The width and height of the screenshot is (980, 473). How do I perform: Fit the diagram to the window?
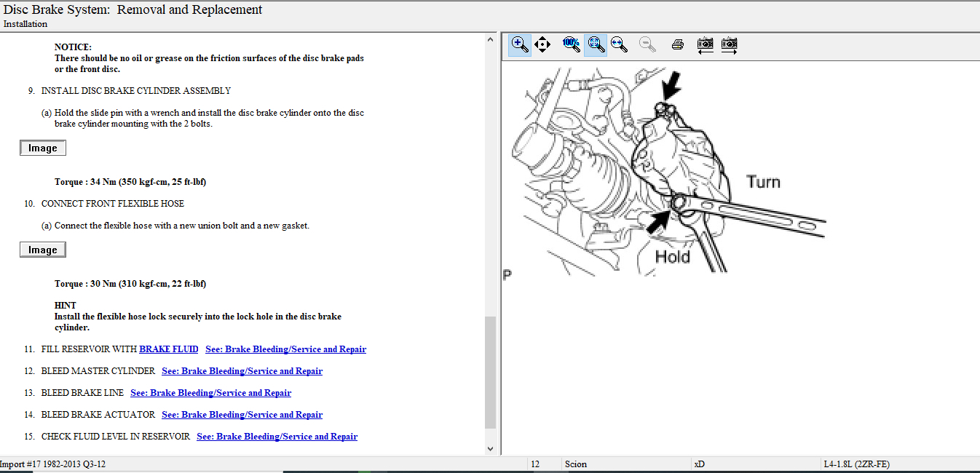(x=596, y=44)
